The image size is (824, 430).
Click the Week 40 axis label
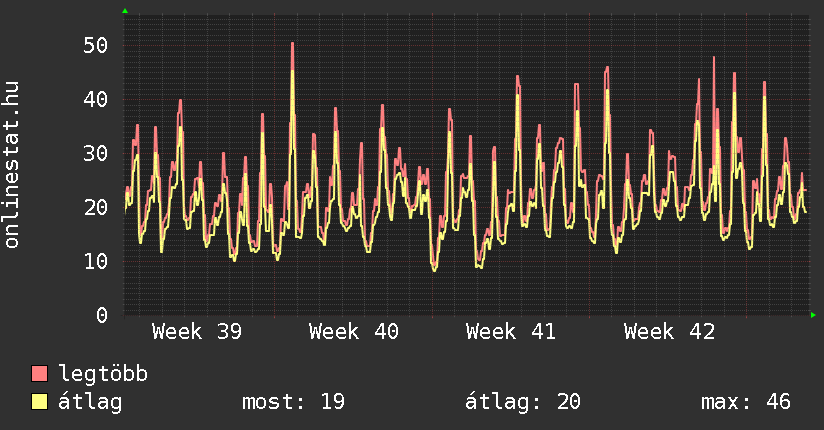pyautogui.click(x=353, y=332)
